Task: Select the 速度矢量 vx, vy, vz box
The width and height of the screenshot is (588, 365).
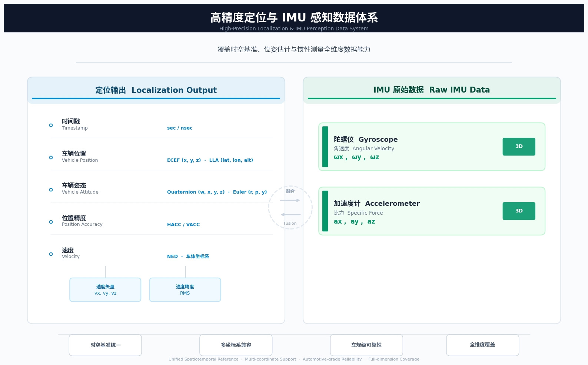Action: coord(105,290)
